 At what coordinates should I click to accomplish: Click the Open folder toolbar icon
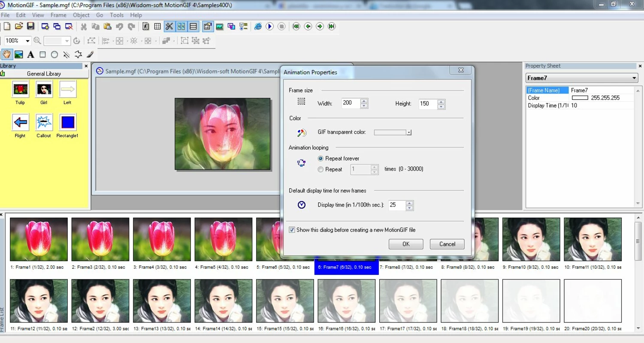18,27
